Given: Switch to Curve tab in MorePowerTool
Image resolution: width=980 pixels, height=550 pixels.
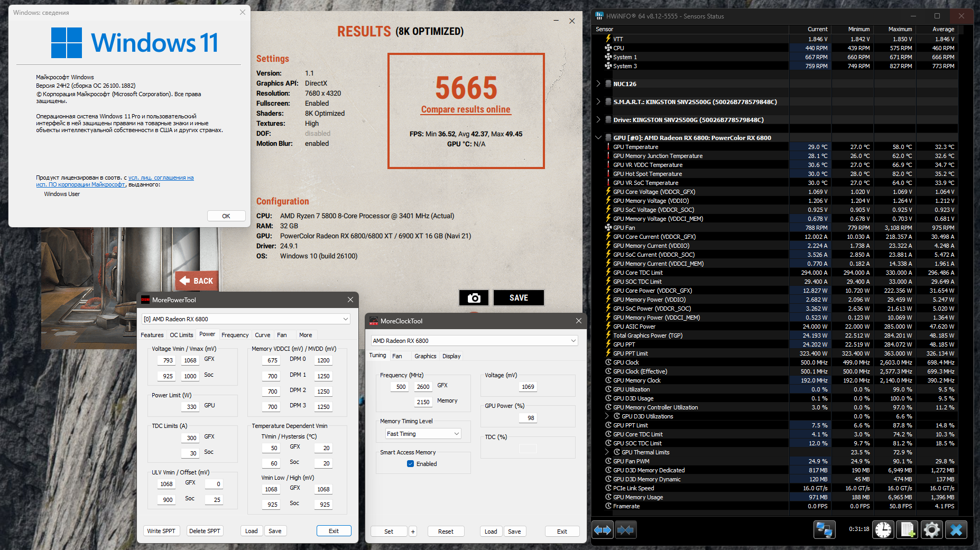Looking at the screenshot, I should click(263, 335).
